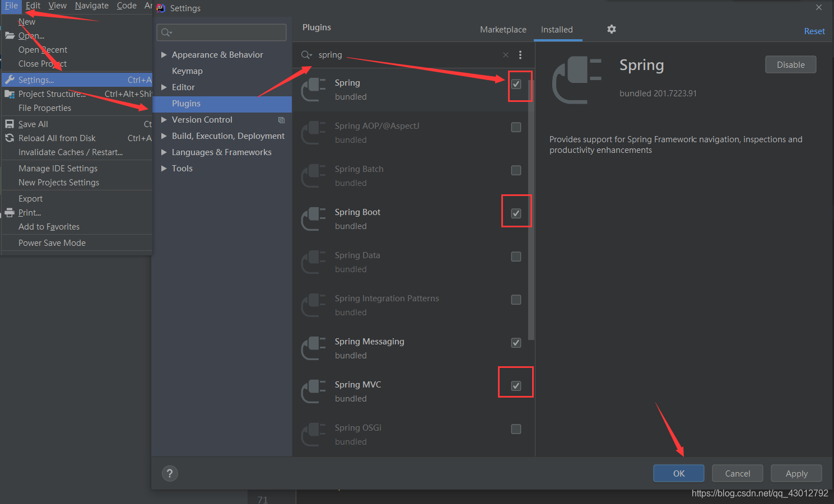
Task: Enable the Spring AOP/@AspectJ plugin checkbox
Action: (x=516, y=127)
